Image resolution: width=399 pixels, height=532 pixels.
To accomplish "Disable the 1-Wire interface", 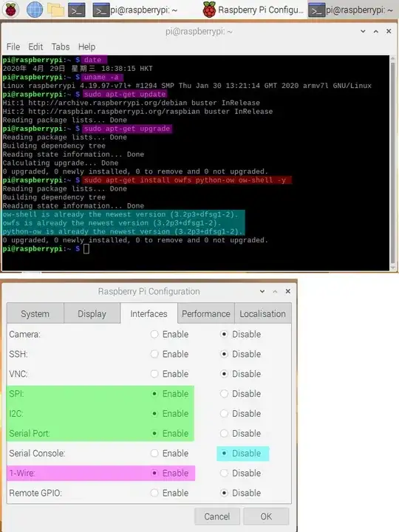I will [x=241, y=473].
